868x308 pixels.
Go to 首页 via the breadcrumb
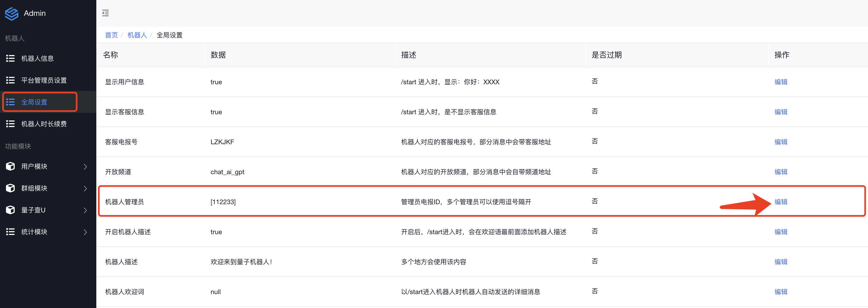tap(111, 35)
